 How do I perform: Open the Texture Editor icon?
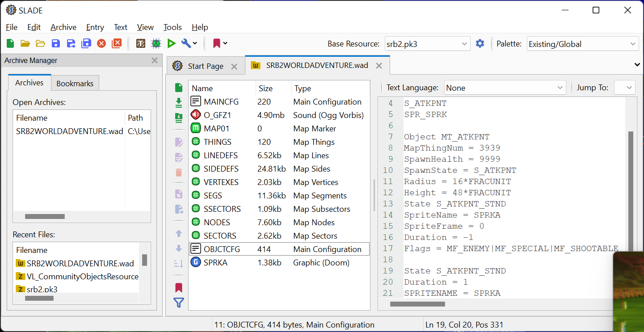(x=141, y=43)
